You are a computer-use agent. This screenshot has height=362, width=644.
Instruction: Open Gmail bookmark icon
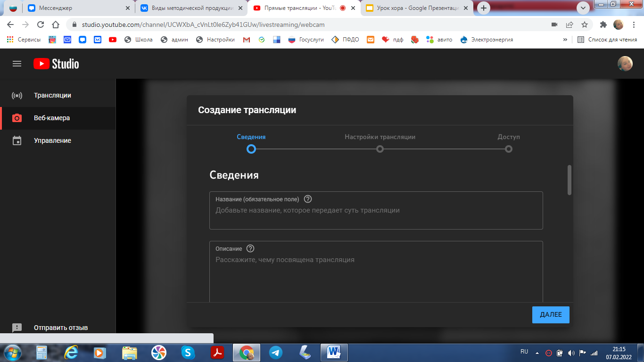[x=247, y=40]
